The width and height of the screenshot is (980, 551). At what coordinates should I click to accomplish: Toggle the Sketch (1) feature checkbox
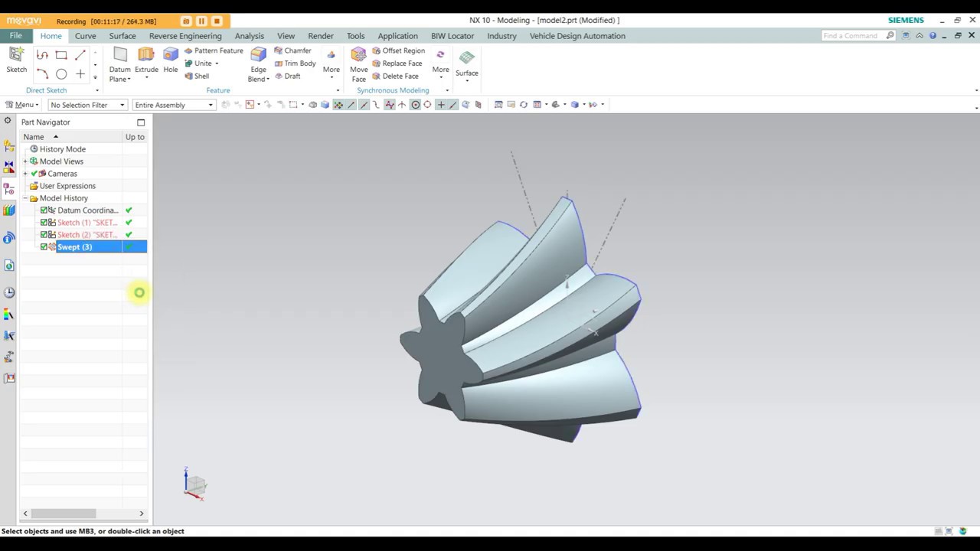click(44, 223)
